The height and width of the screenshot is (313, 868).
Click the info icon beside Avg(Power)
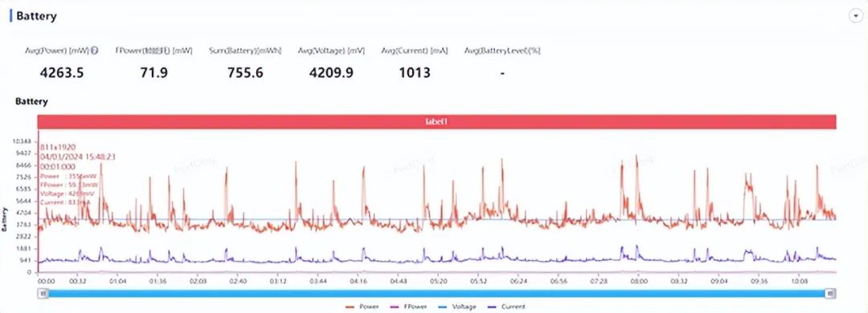point(95,51)
